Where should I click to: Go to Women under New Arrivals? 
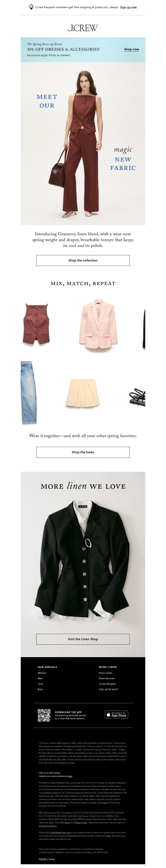coord(42,673)
